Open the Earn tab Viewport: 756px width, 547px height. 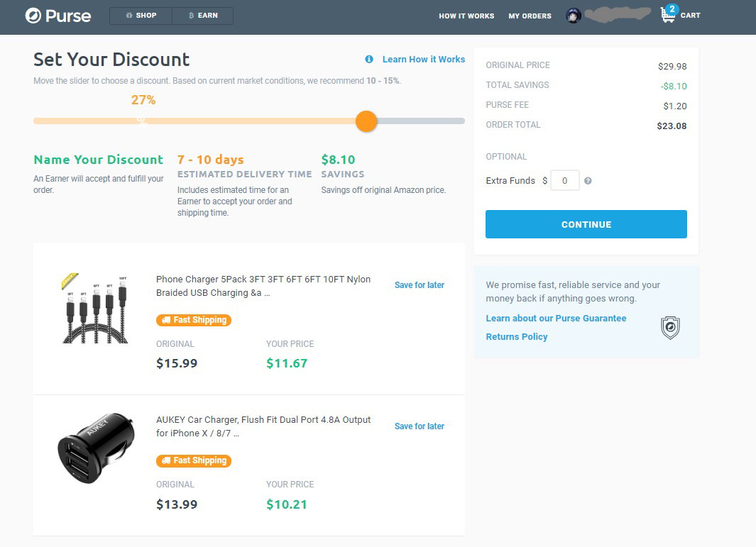coord(203,16)
